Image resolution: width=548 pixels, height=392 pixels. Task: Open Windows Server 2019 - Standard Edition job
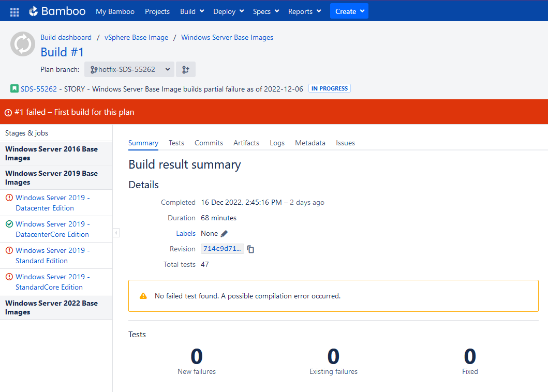coord(53,256)
